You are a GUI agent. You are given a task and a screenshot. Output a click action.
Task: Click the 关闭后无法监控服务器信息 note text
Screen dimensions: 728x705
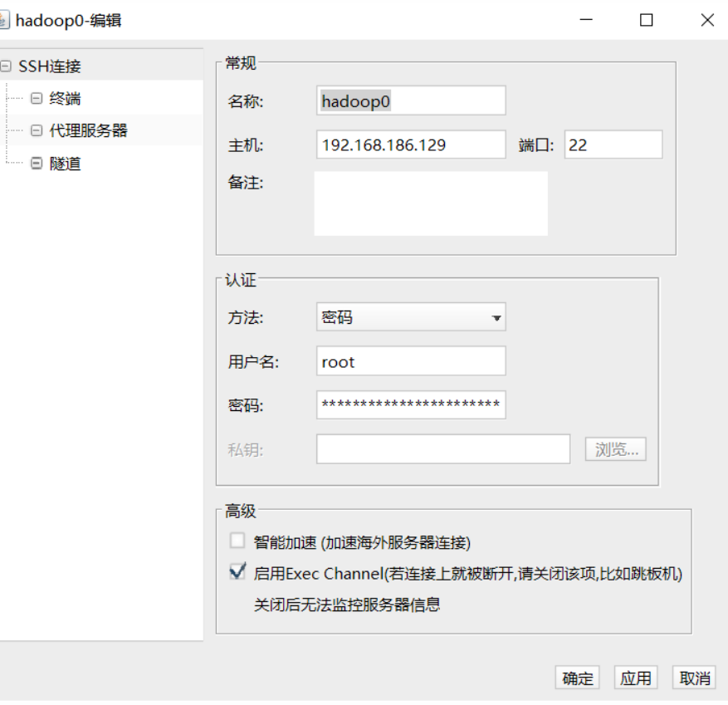(347, 605)
